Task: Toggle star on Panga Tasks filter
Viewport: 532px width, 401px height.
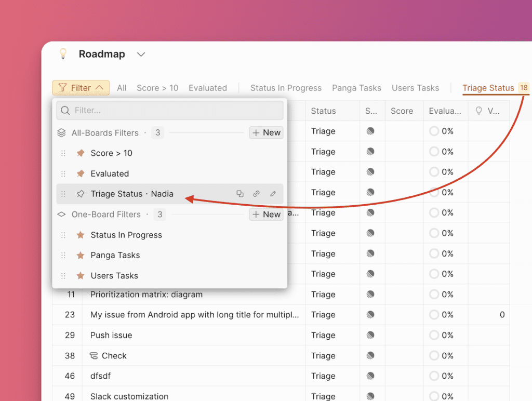Action: (80, 255)
